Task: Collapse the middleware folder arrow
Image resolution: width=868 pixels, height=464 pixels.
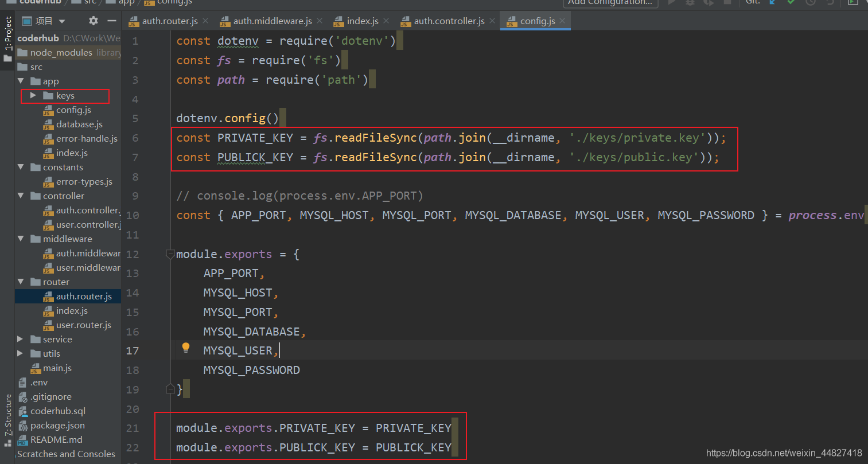Action: (x=21, y=239)
